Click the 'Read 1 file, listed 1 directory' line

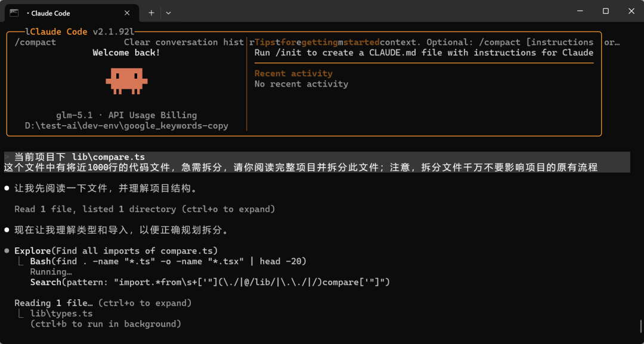click(x=144, y=209)
